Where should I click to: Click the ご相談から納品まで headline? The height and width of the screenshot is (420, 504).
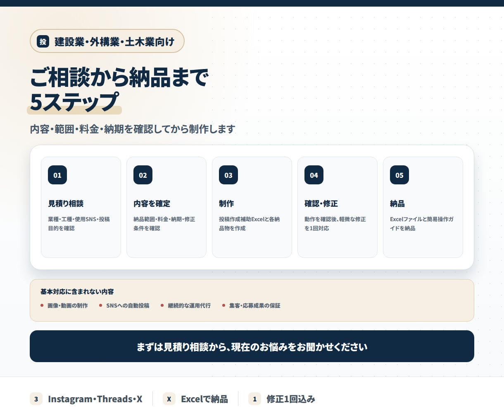click(119, 77)
